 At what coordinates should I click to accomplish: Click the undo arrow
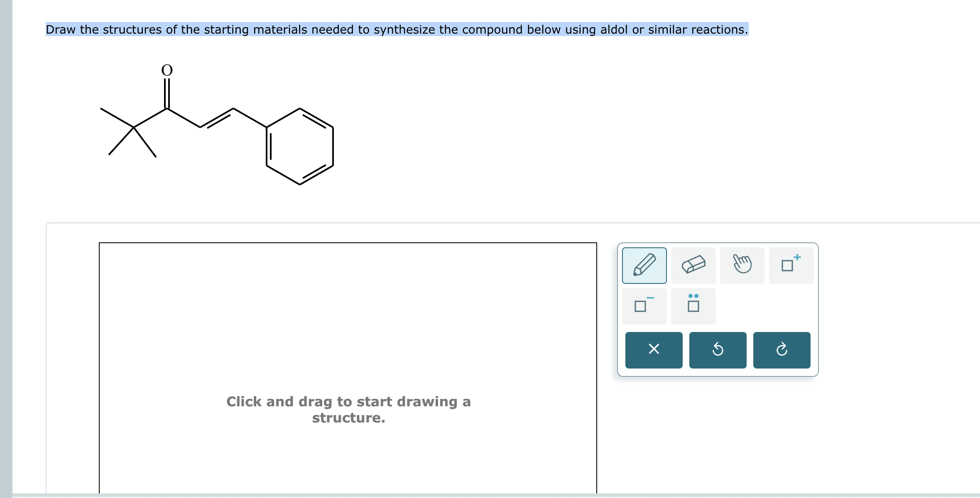click(718, 350)
